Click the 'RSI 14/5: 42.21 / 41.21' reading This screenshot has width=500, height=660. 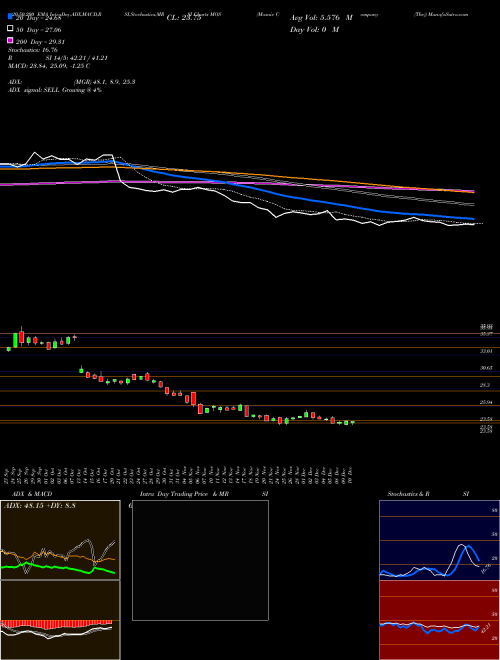(x=58, y=58)
